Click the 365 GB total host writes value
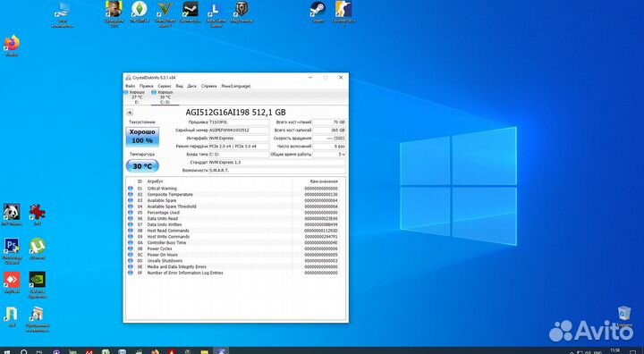Image resolution: width=644 pixels, height=354 pixels. point(329,131)
